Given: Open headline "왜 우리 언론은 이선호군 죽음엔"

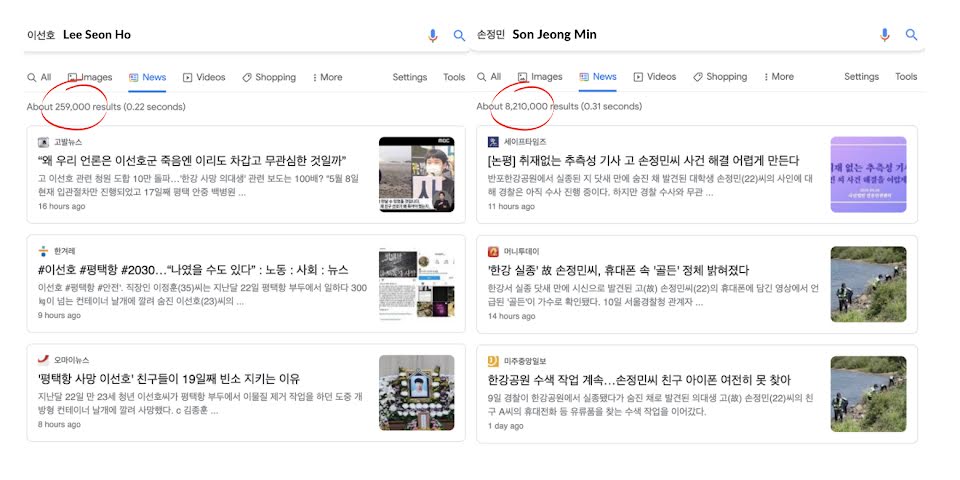Looking at the screenshot, I should pyautogui.click(x=192, y=161).
